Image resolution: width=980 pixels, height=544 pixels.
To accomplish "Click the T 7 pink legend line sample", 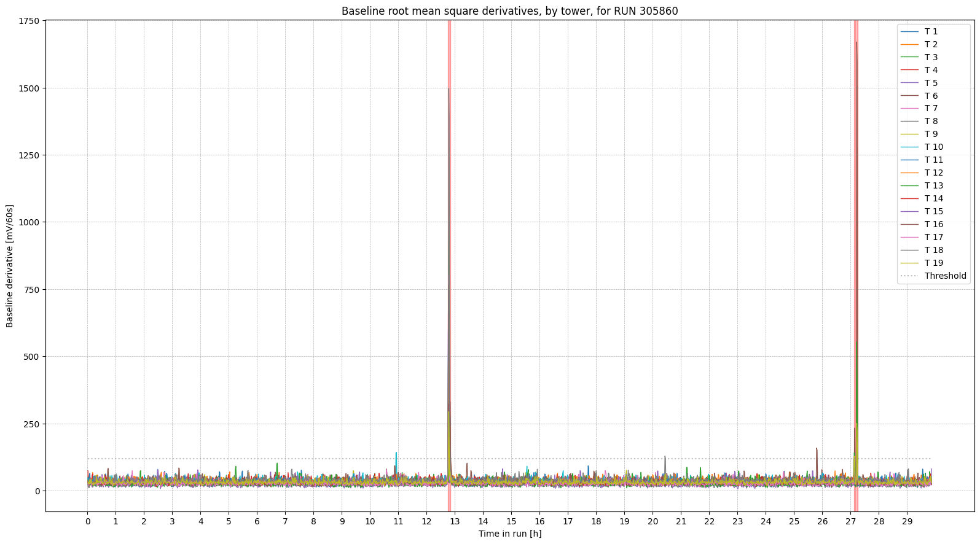I will click(x=909, y=108).
